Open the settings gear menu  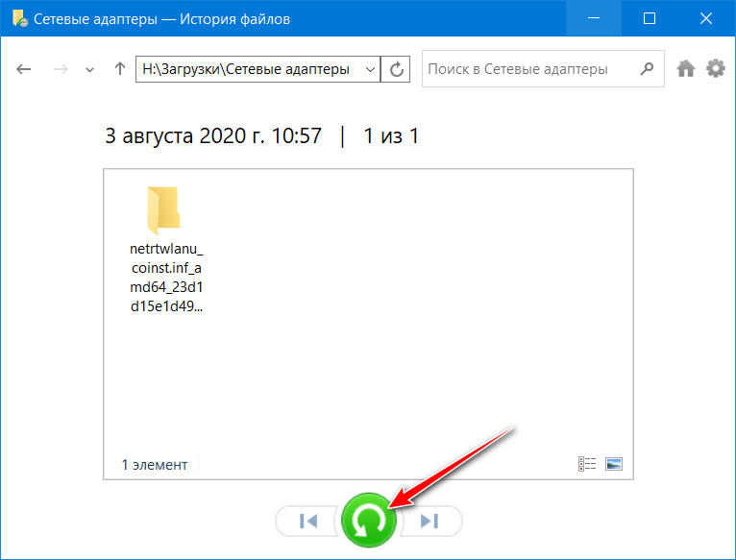coord(716,68)
